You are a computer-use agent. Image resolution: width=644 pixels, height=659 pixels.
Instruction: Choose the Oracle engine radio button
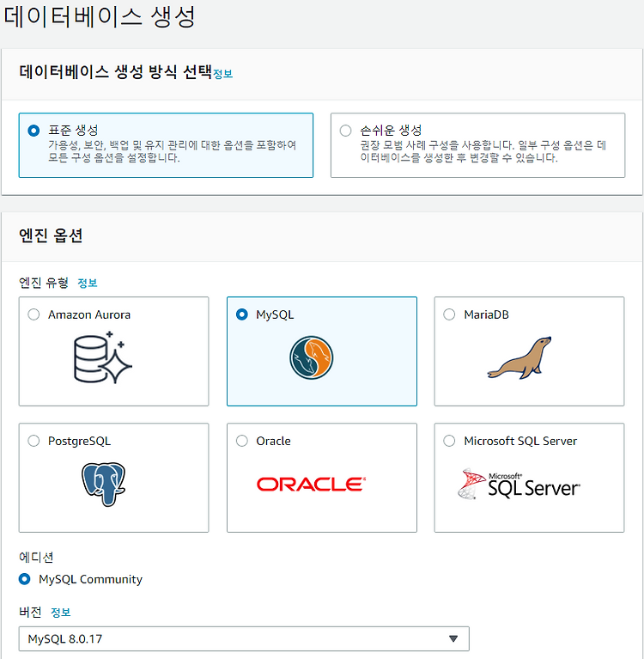242,441
